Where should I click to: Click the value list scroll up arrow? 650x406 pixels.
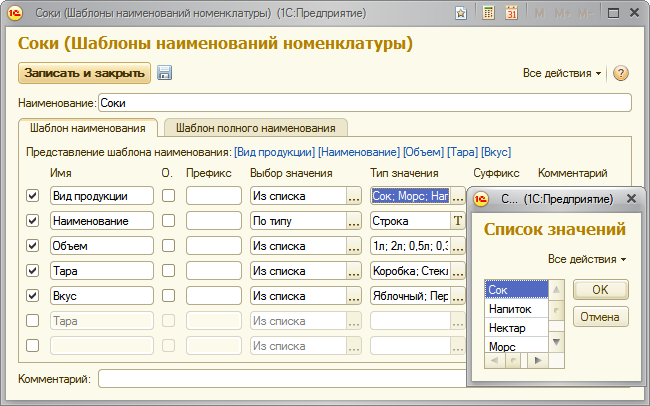(556, 289)
